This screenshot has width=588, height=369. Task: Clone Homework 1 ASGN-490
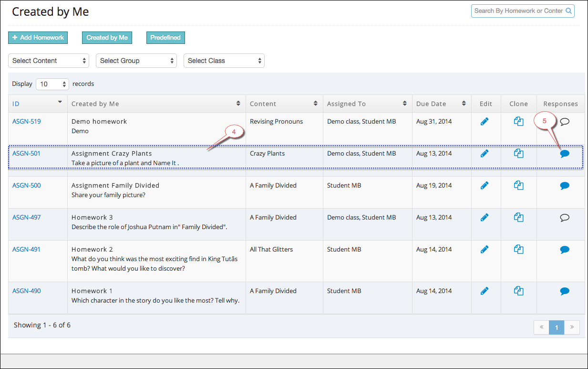519,291
